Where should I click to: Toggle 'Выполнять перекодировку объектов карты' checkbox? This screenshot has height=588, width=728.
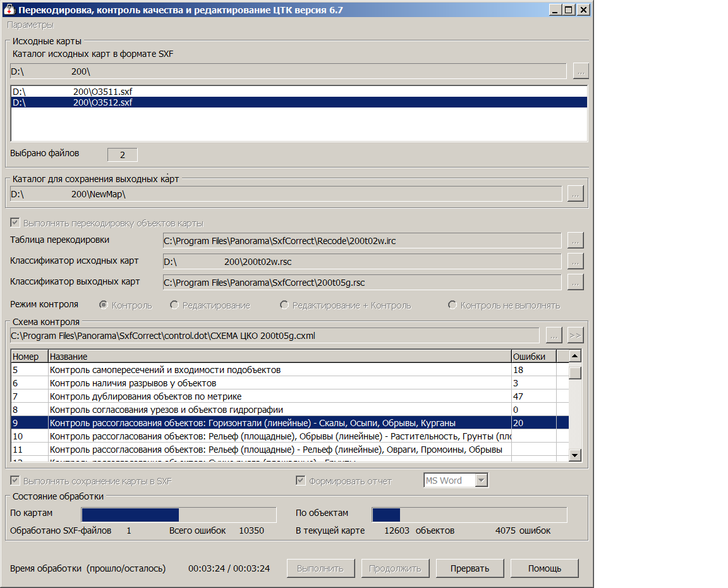15,223
